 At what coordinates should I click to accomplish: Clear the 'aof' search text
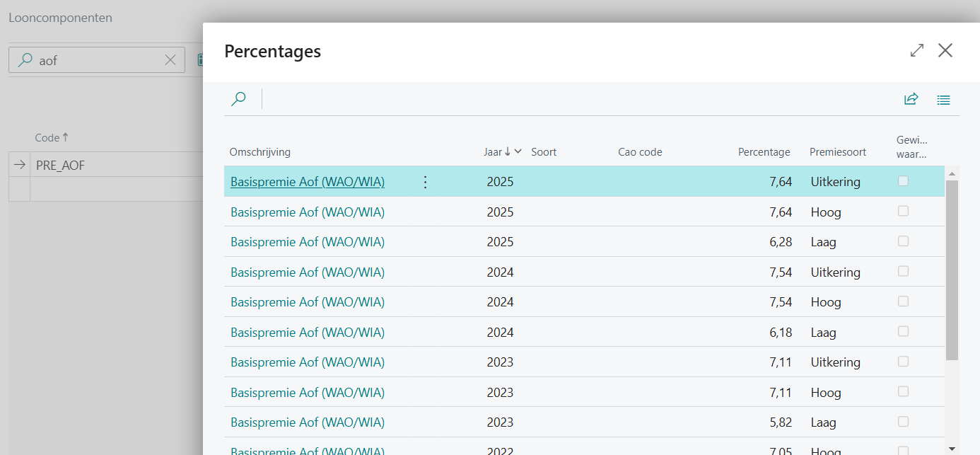click(x=170, y=60)
